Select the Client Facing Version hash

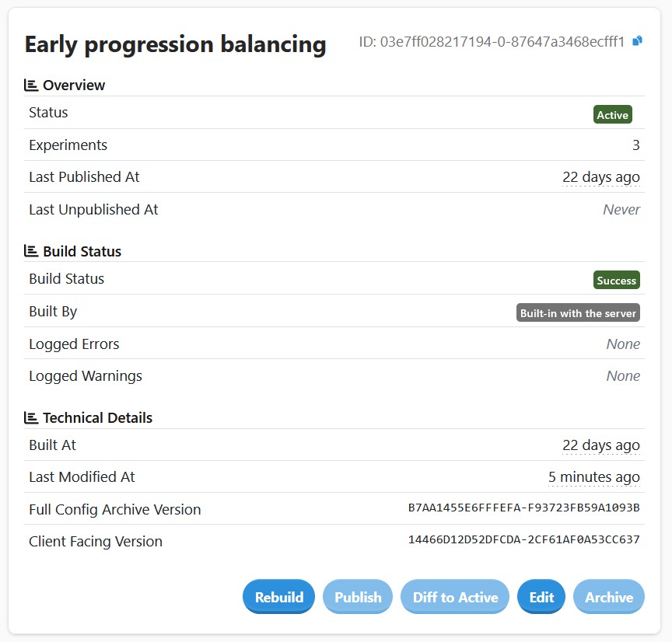pyautogui.click(x=523, y=540)
